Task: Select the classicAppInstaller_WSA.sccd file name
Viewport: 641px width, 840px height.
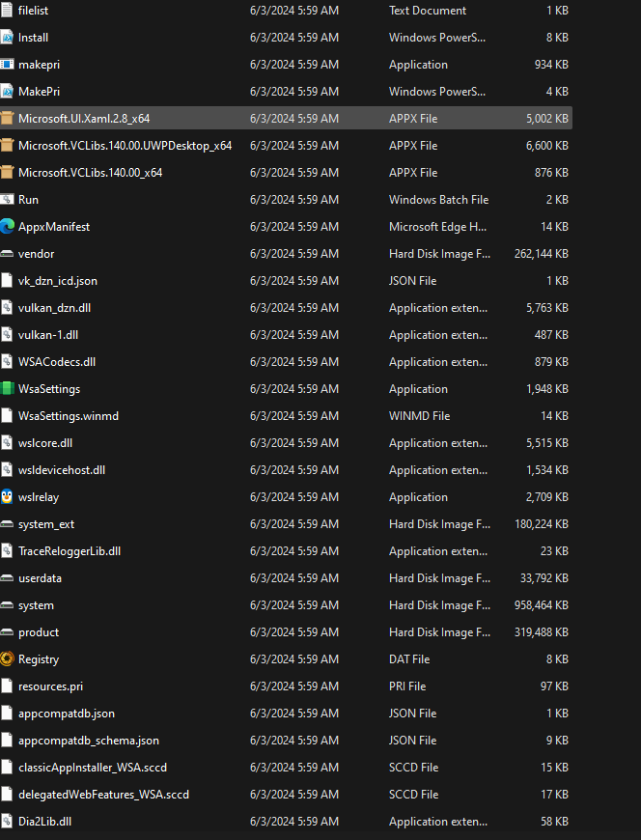Action: click(x=93, y=768)
